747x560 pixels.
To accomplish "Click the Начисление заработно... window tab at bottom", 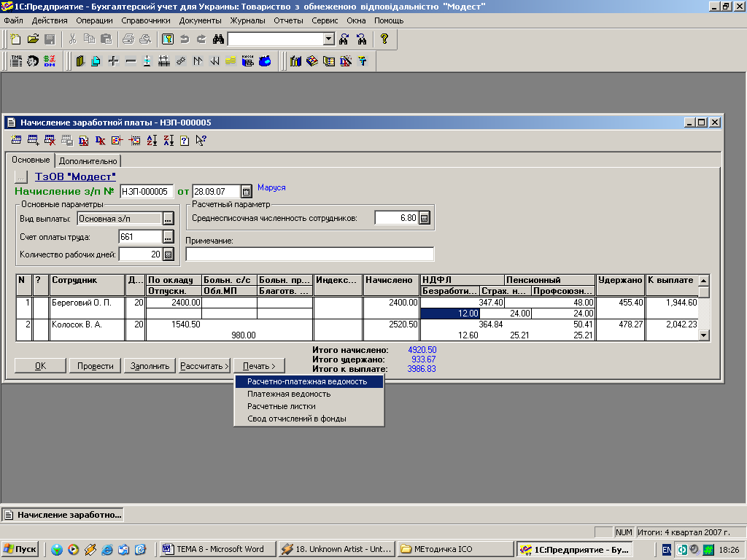I will (63, 515).
